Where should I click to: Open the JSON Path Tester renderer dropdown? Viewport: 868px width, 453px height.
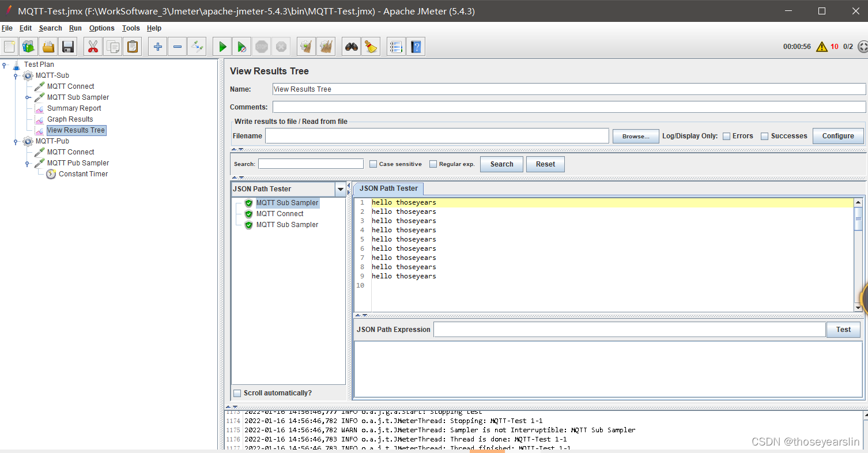(340, 189)
